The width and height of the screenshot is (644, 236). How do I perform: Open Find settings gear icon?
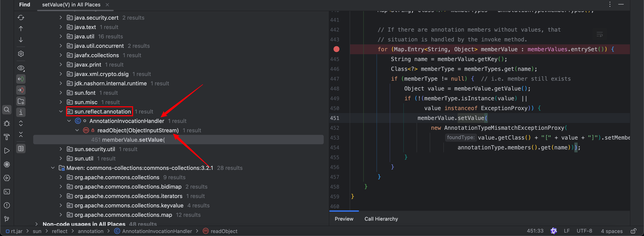click(x=21, y=54)
